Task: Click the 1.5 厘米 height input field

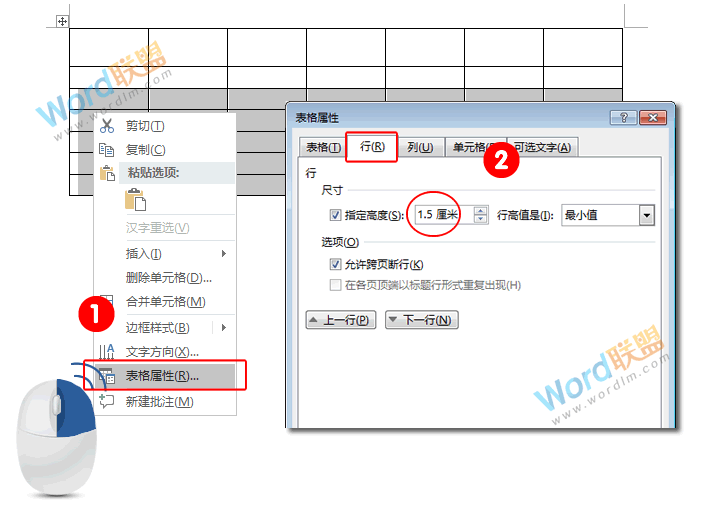Action: point(443,215)
